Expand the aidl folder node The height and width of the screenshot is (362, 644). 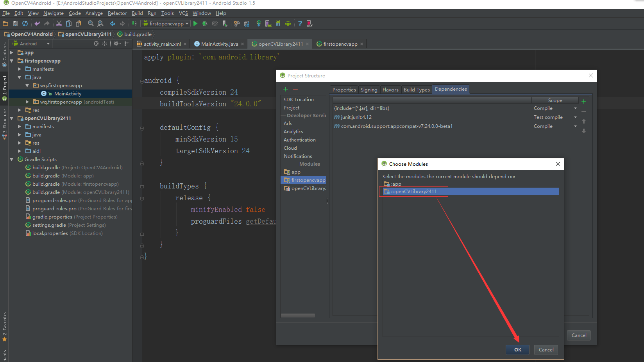[20, 151]
